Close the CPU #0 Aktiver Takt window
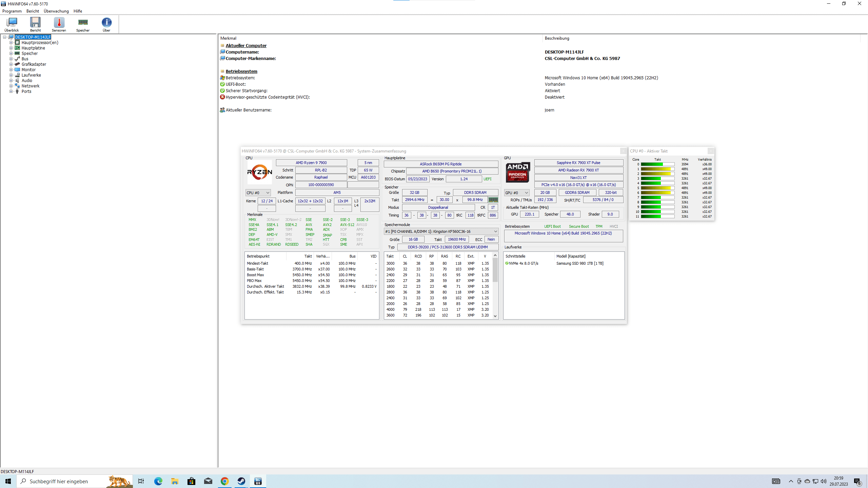Viewport: 868px width, 488px height. [711, 151]
